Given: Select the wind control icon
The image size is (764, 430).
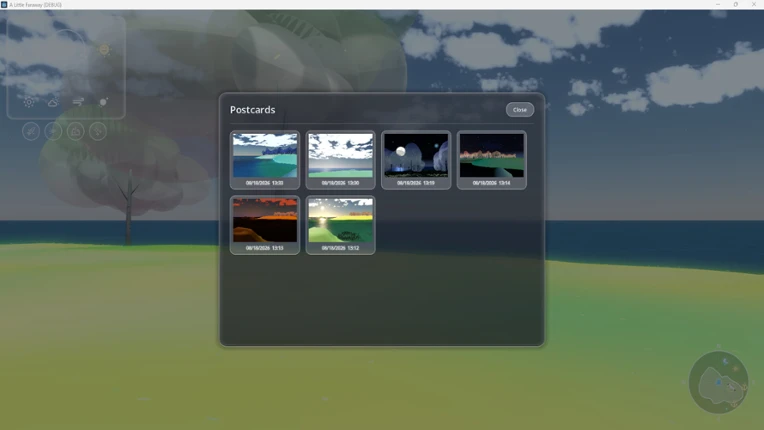Looking at the screenshot, I should point(78,102).
